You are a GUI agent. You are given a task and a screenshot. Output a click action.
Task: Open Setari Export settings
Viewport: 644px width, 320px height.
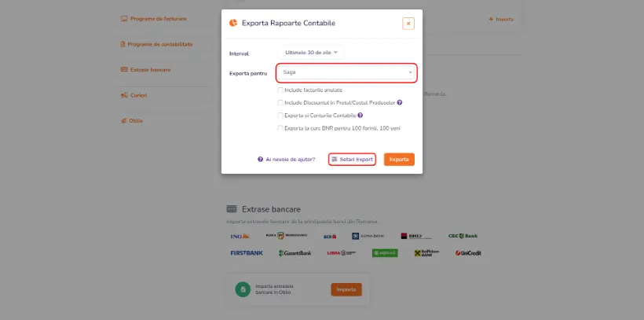(x=352, y=159)
